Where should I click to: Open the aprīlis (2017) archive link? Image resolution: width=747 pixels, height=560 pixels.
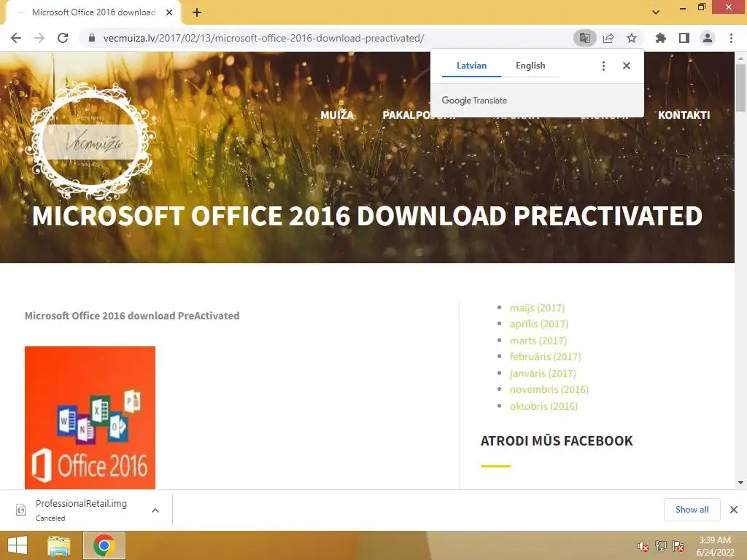click(539, 324)
